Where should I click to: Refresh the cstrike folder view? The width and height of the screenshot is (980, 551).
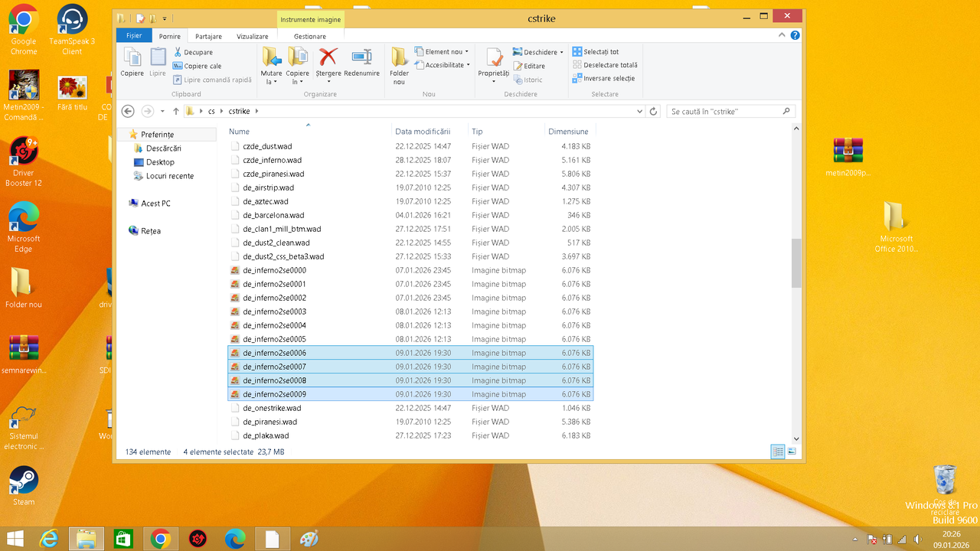[653, 111]
